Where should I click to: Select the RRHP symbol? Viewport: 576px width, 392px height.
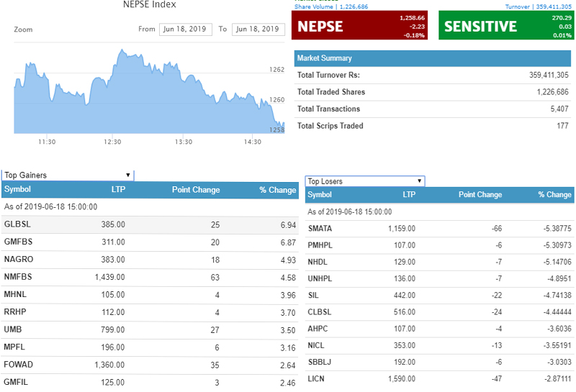coord(15,312)
